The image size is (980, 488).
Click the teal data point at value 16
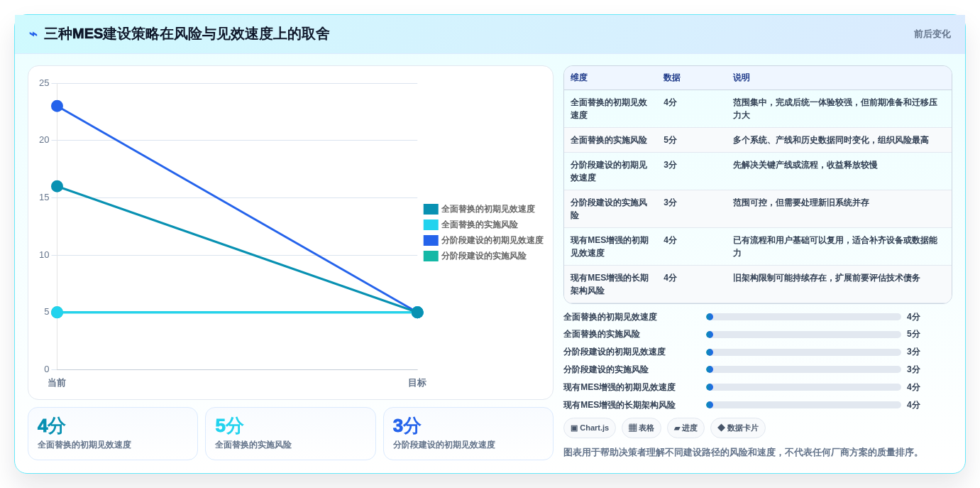pos(57,186)
